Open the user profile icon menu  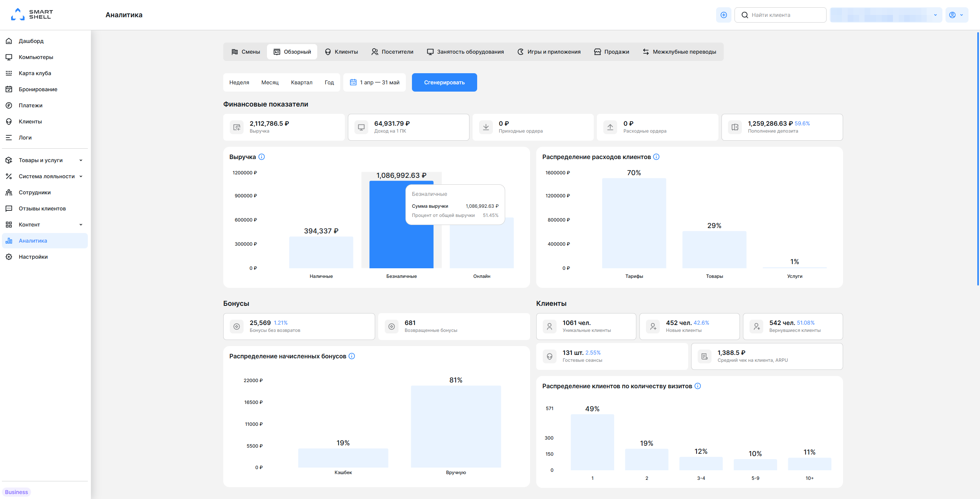pyautogui.click(x=952, y=15)
